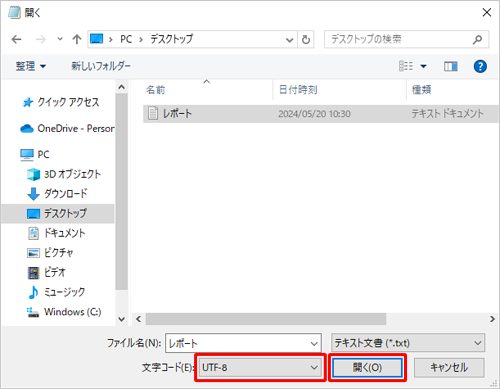Click the 3D objects cube icon

[33, 174]
